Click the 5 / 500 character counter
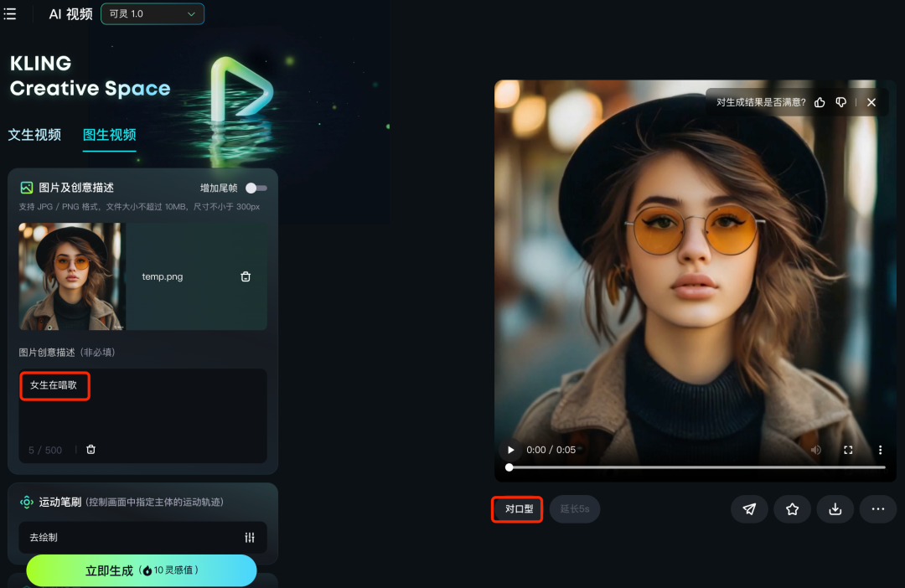 tap(45, 450)
